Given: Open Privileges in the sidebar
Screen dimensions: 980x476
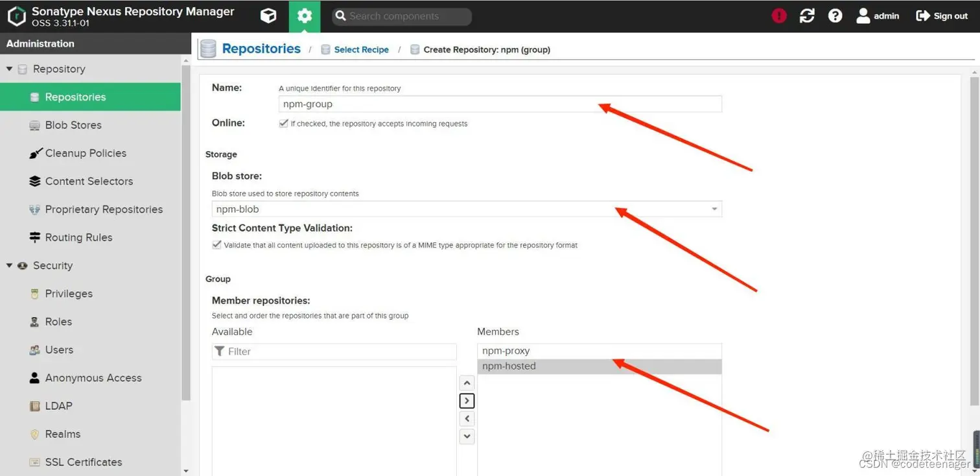Looking at the screenshot, I should coord(90,294).
